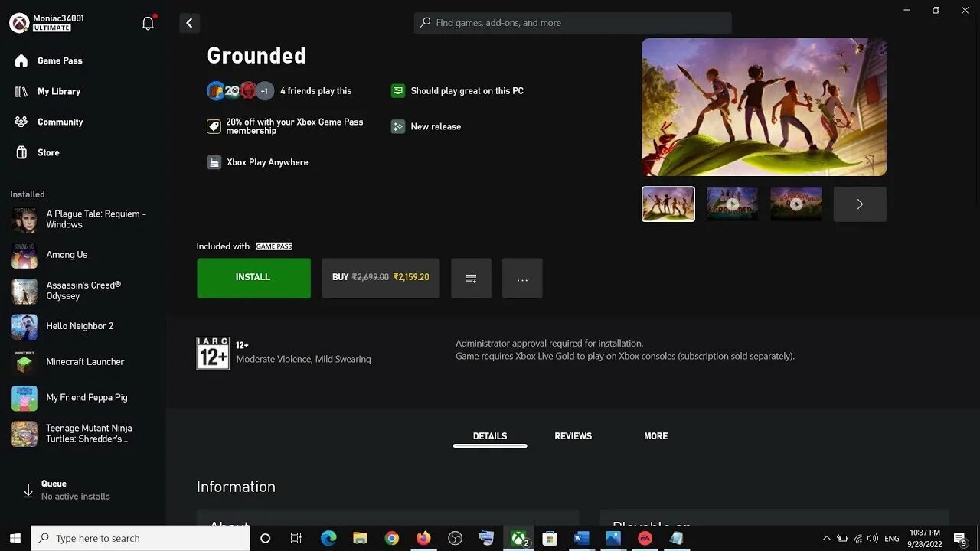The image size is (980, 551).
Task: Click the games search field
Action: click(573, 22)
